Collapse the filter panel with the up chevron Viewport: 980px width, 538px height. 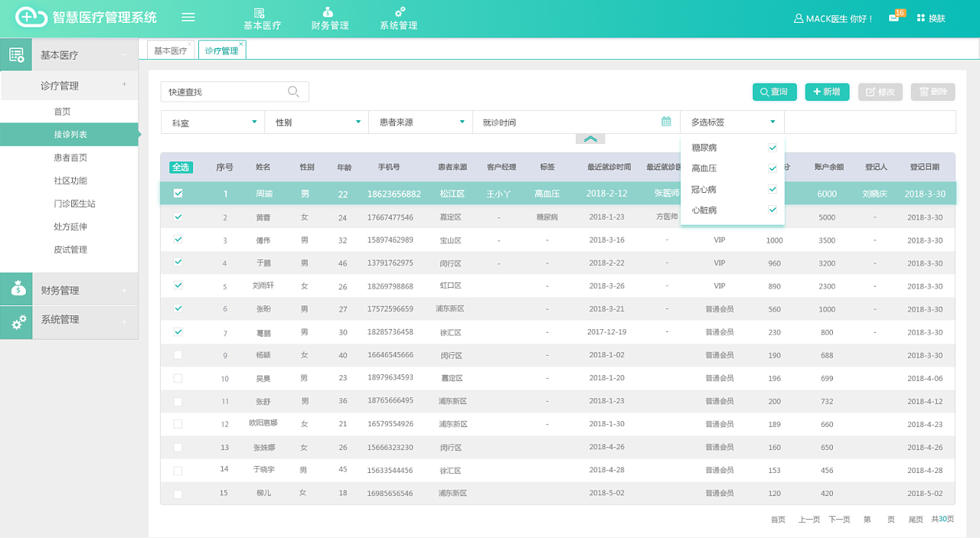coord(590,139)
